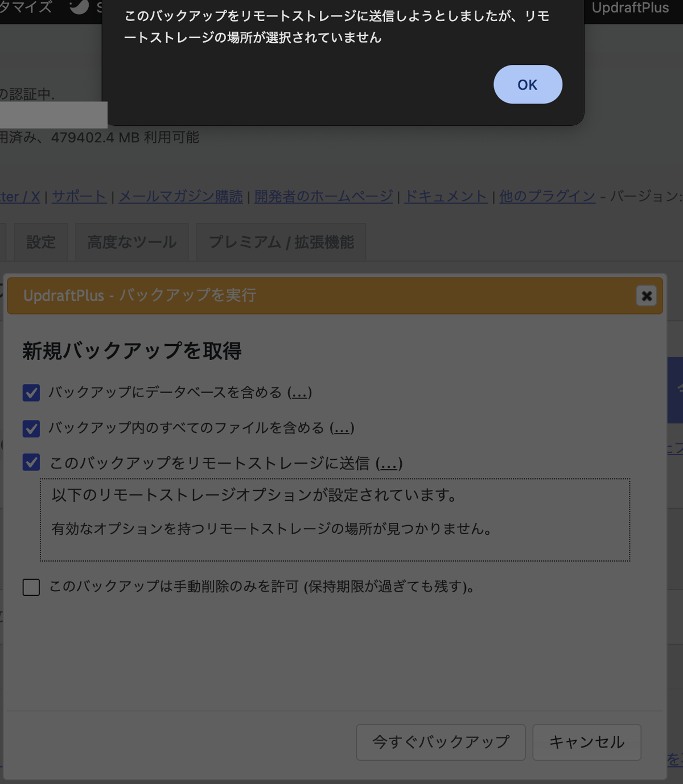Screen dimensions: 683x784
Task: Open the プレミアム / 拡張機能 tab
Action: [x=281, y=242]
